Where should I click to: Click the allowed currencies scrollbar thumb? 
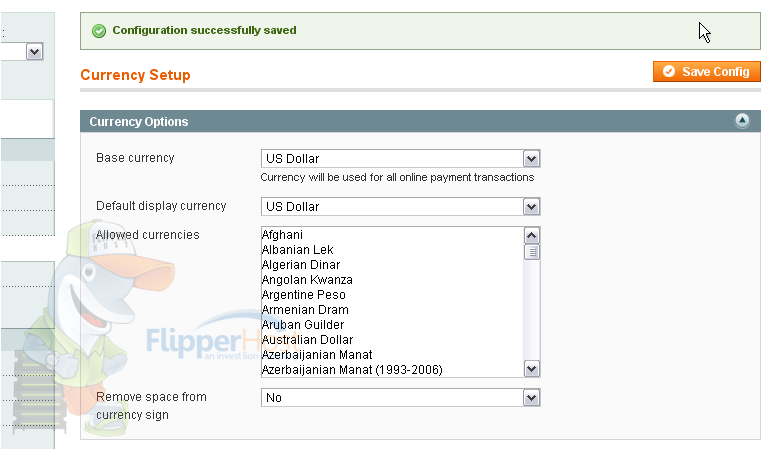(x=532, y=252)
